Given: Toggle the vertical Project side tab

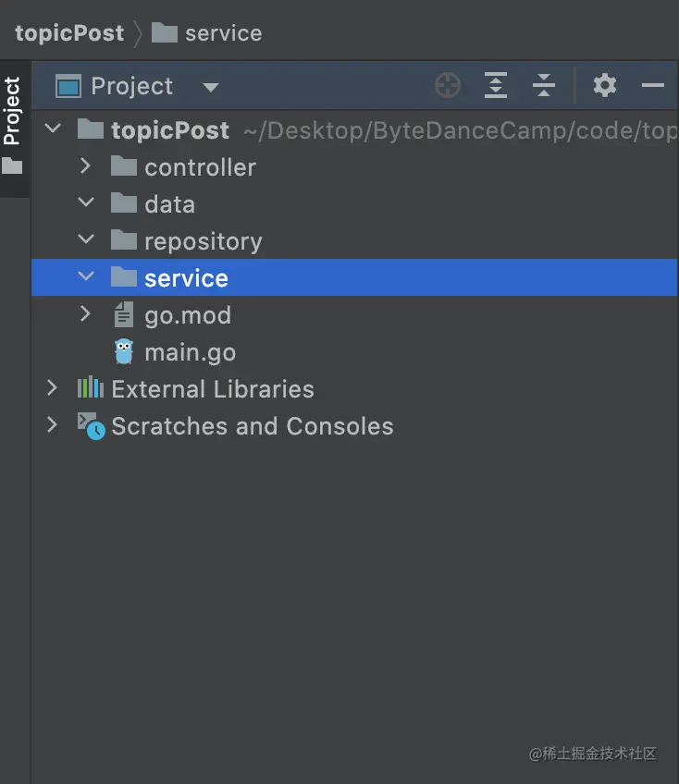Looking at the screenshot, I should coord(12,111).
